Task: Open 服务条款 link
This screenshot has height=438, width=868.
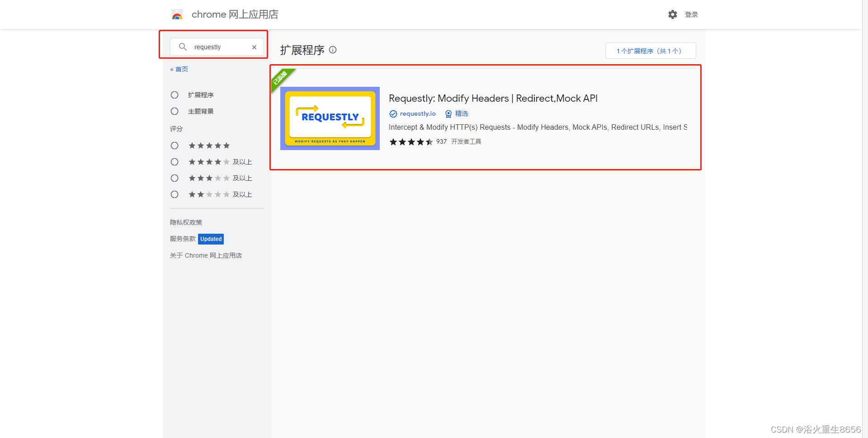Action: point(183,239)
